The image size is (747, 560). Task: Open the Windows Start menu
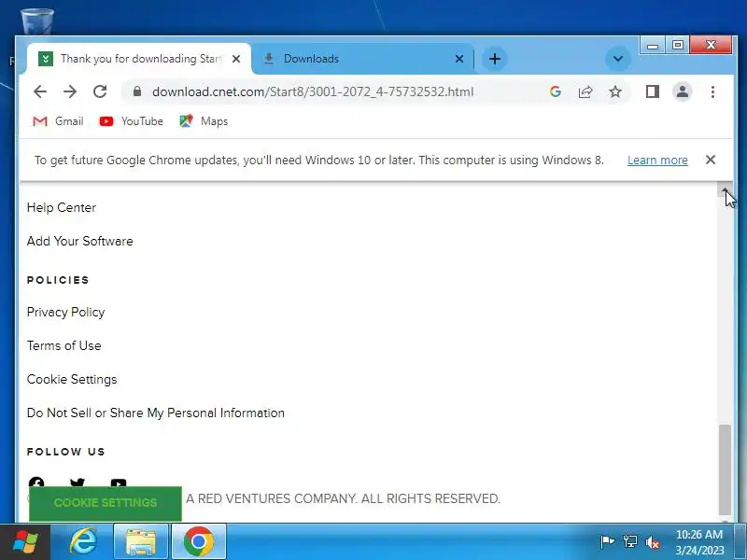pyautogui.click(x=25, y=542)
